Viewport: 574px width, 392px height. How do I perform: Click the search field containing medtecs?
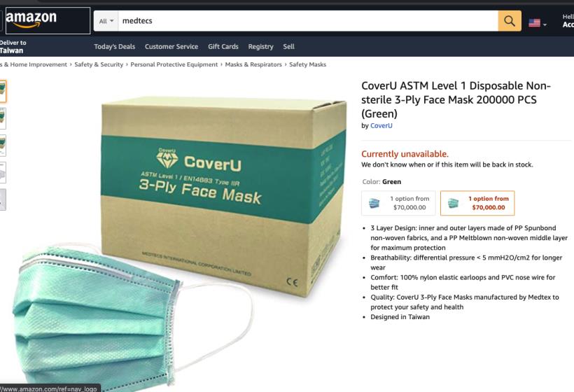[308, 21]
